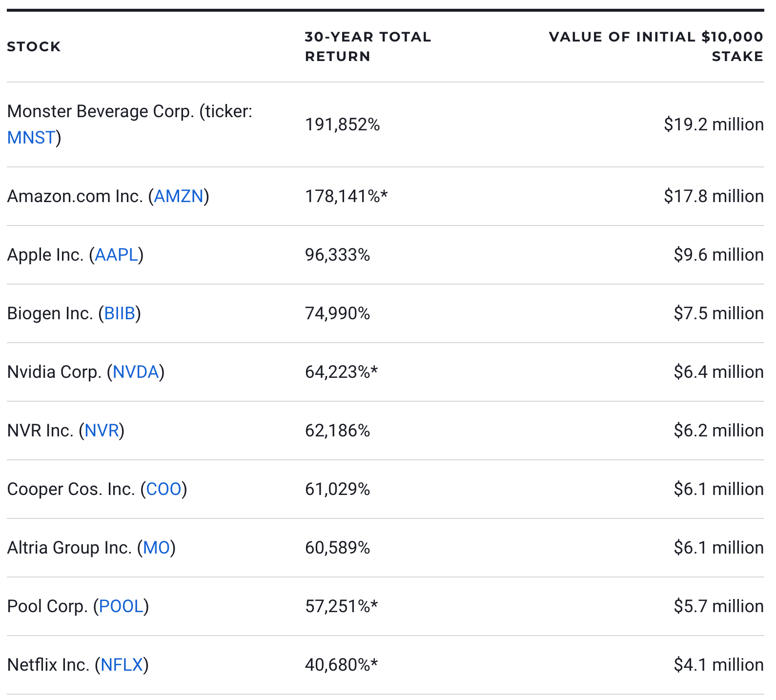Open the MO ticker link

coord(156,548)
